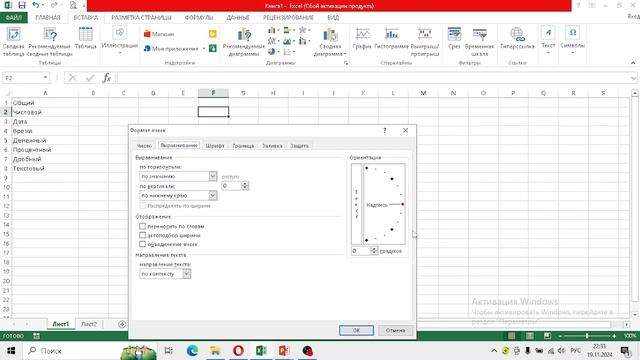This screenshot has width=640, height=360.
Task: Increase the отступ (indent) spinner value
Action: click(x=245, y=184)
